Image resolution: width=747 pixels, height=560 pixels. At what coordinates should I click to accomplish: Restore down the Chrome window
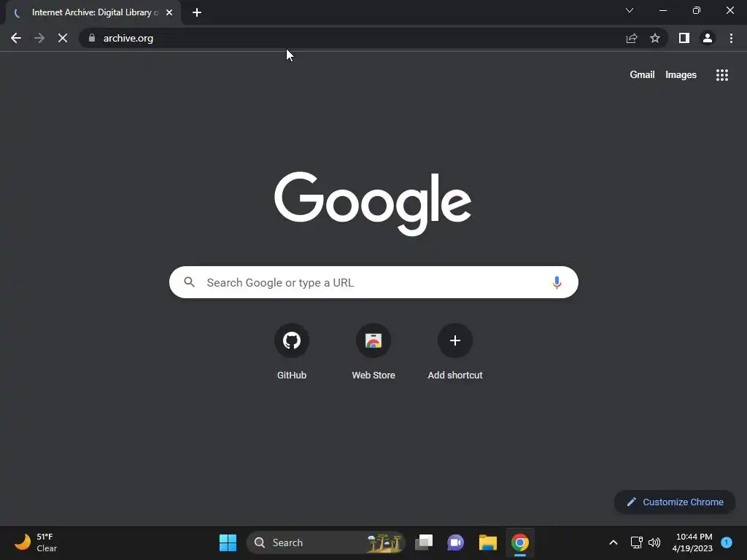click(697, 10)
